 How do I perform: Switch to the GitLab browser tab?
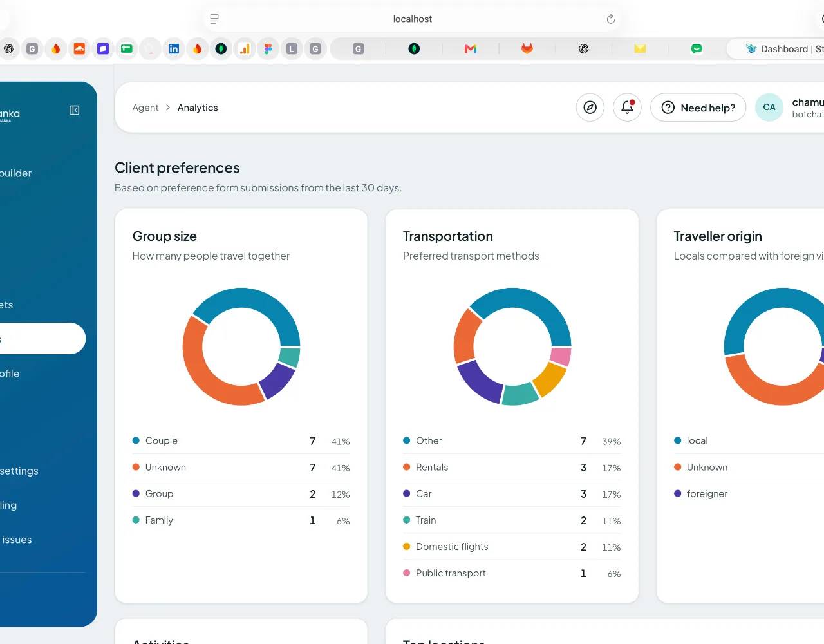coord(527,48)
